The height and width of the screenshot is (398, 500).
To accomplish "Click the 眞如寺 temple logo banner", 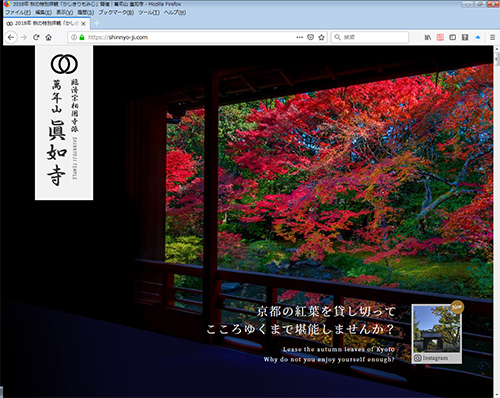I will coord(64,123).
